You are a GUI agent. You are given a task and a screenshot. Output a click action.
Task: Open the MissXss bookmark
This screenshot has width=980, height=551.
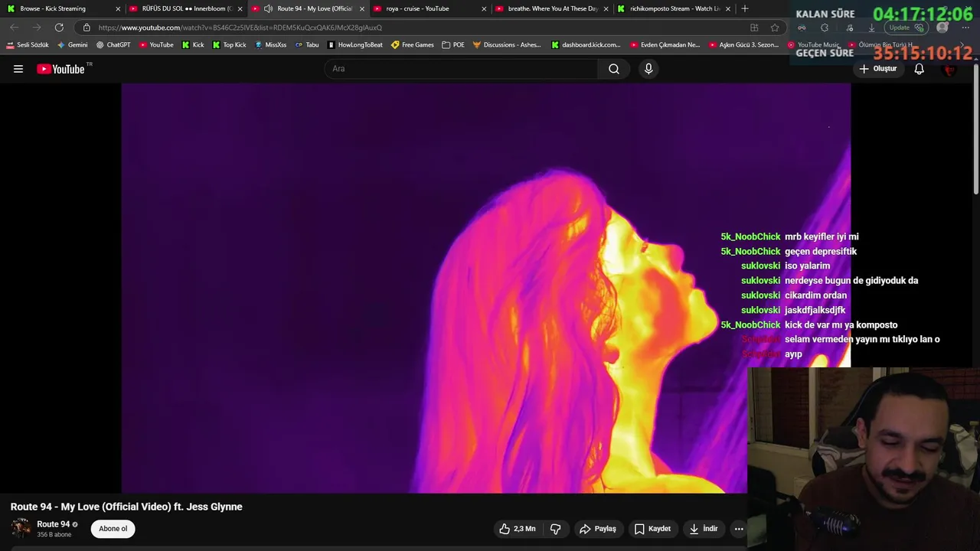(x=270, y=45)
